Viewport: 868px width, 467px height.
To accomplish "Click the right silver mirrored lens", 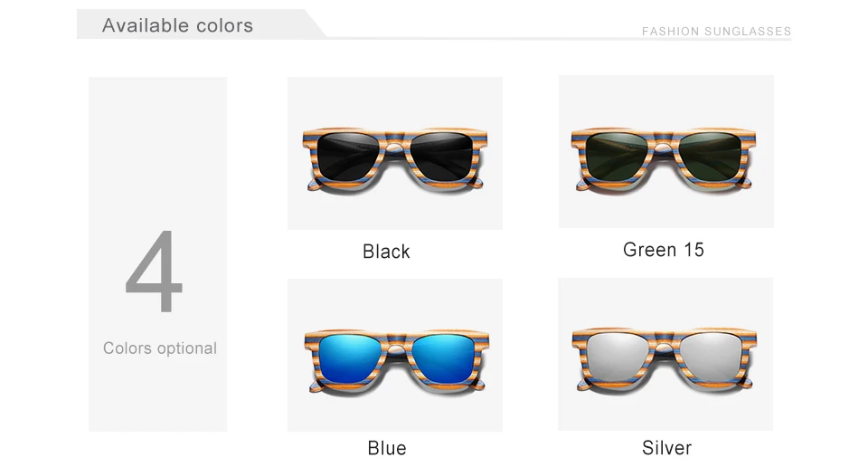I will point(712,357).
